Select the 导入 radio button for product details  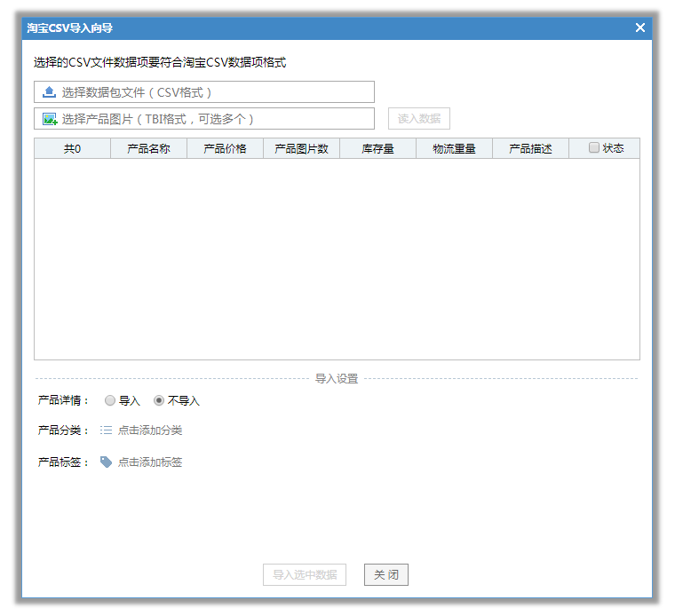click(x=110, y=400)
